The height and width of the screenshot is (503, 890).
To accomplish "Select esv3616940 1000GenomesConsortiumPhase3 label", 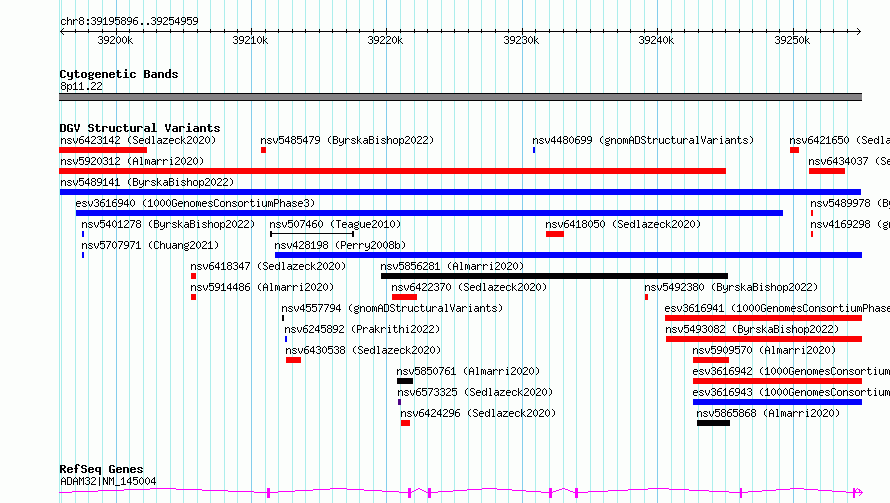I will 195,203.
